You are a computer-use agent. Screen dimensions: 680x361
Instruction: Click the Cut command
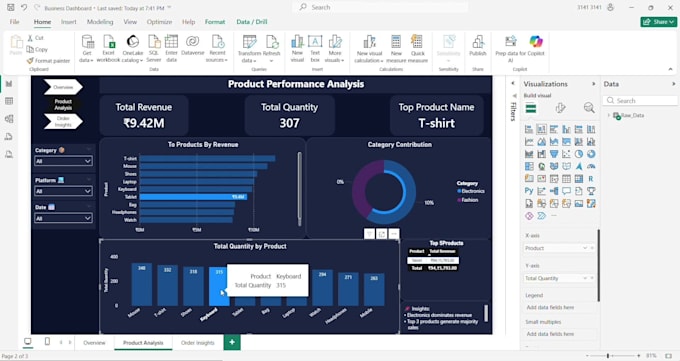pos(36,38)
